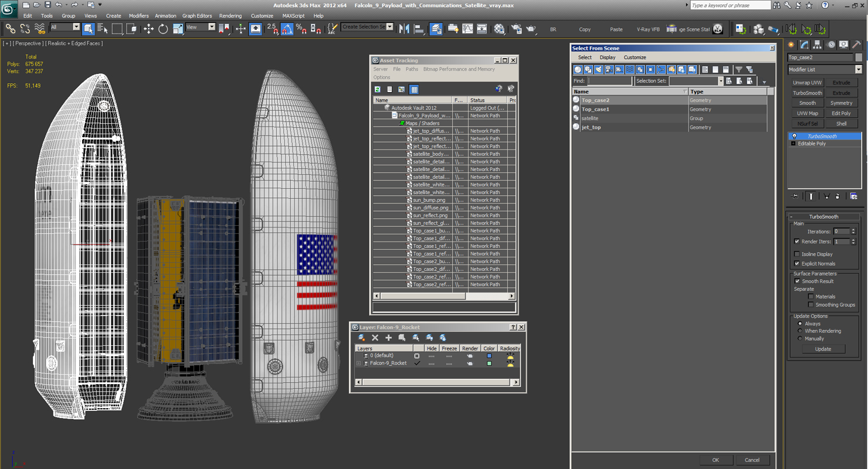Expand Editable Poly in modifier stack
Screen dimensions: 868x469
coord(794,144)
